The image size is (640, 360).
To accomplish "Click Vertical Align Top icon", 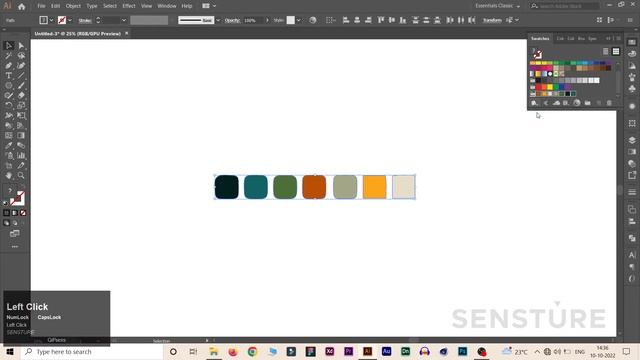I will point(380,20).
